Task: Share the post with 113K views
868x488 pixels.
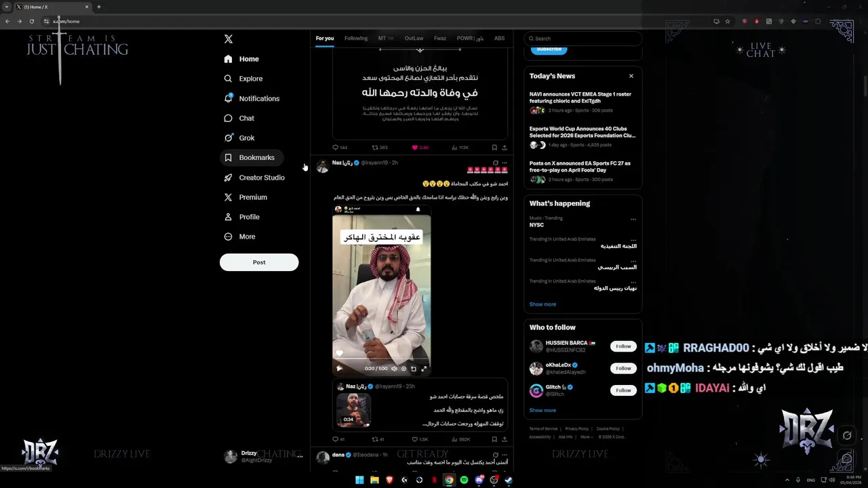Action: (x=504, y=147)
